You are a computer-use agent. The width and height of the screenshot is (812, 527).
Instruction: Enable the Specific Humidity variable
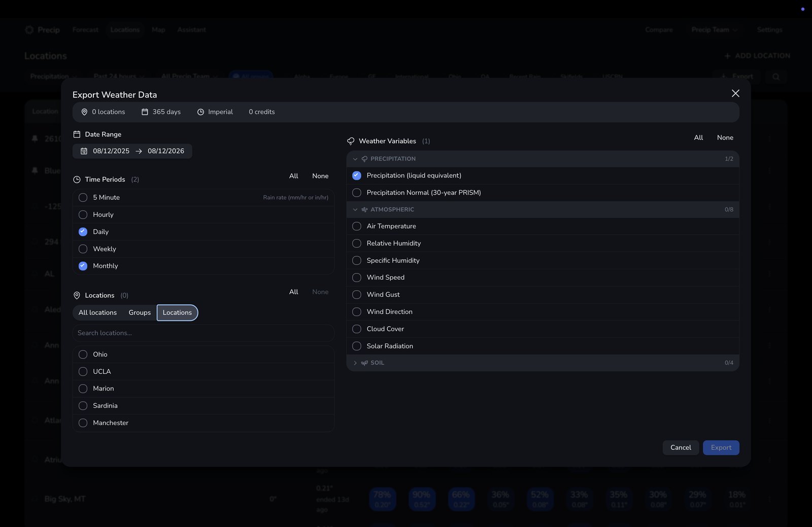pos(357,261)
